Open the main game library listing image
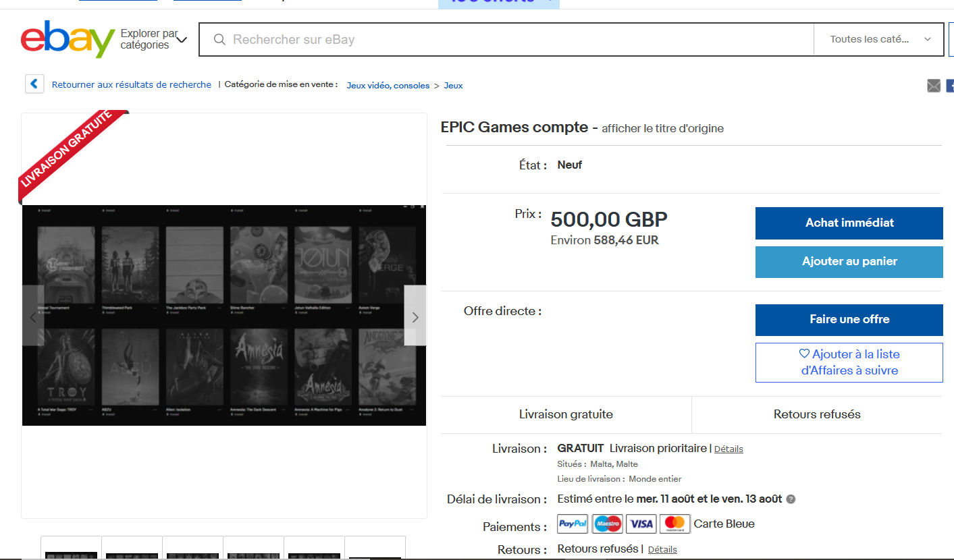Viewport: 954px width, 560px height. (x=224, y=315)
